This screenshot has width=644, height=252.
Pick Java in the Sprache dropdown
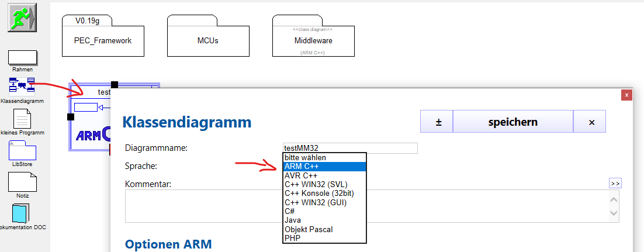click(x=324, y=220)
